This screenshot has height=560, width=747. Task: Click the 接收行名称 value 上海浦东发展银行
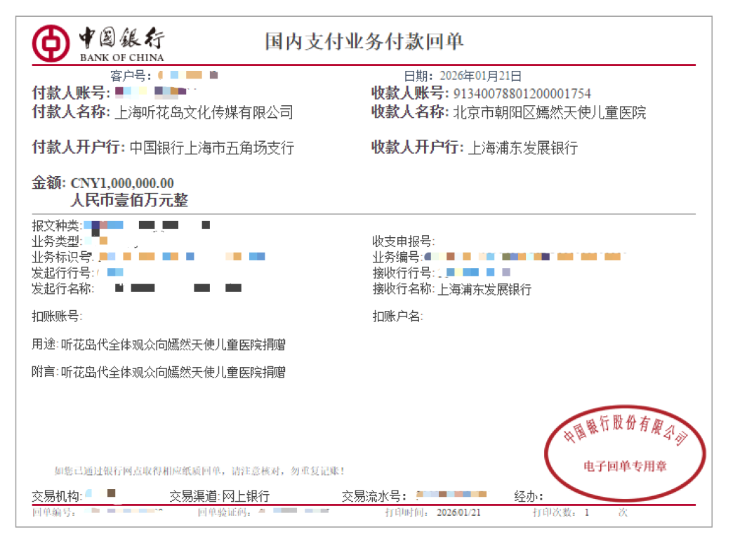(x=484, y=289)
